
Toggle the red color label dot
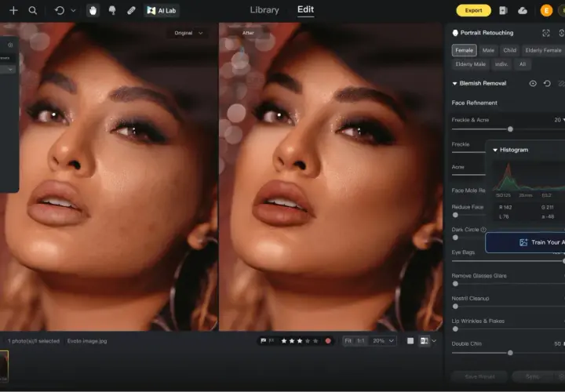(x=328, y=341)
